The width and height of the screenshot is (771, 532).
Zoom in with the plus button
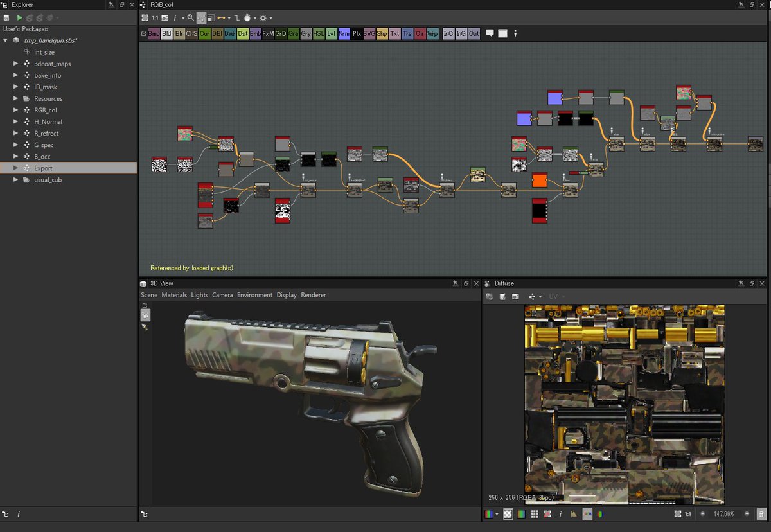(x=747, y=514)
